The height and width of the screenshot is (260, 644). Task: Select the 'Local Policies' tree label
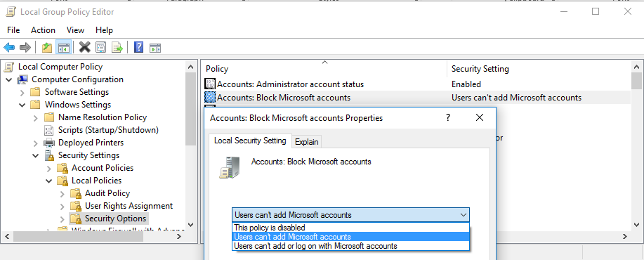point(96,181)
